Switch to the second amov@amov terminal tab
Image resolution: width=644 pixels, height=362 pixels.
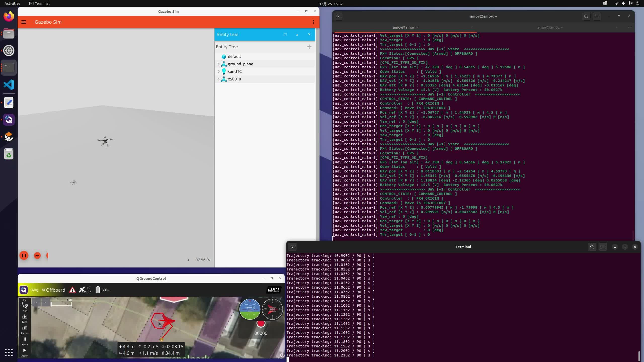(x=550, y=27)
